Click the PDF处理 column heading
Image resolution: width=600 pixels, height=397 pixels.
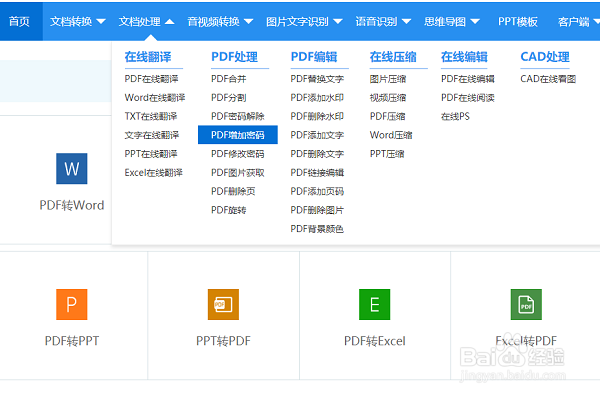(235, 57)
